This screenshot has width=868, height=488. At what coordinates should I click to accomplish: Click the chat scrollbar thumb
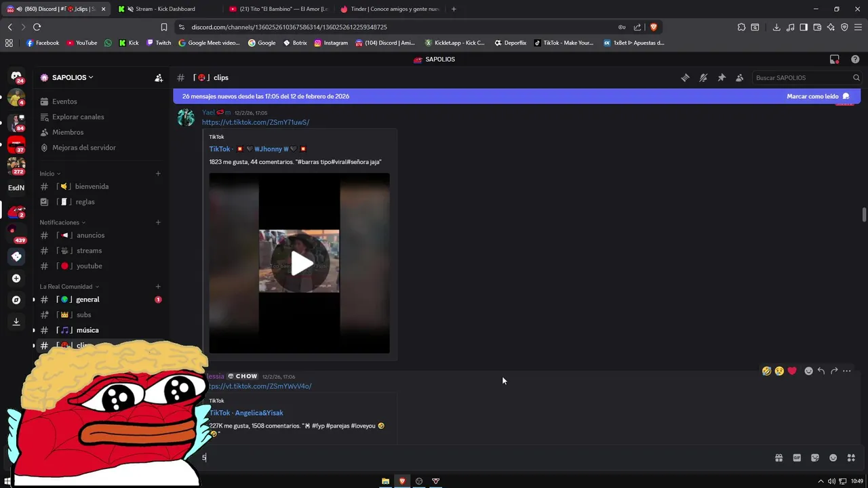(864, 215)
